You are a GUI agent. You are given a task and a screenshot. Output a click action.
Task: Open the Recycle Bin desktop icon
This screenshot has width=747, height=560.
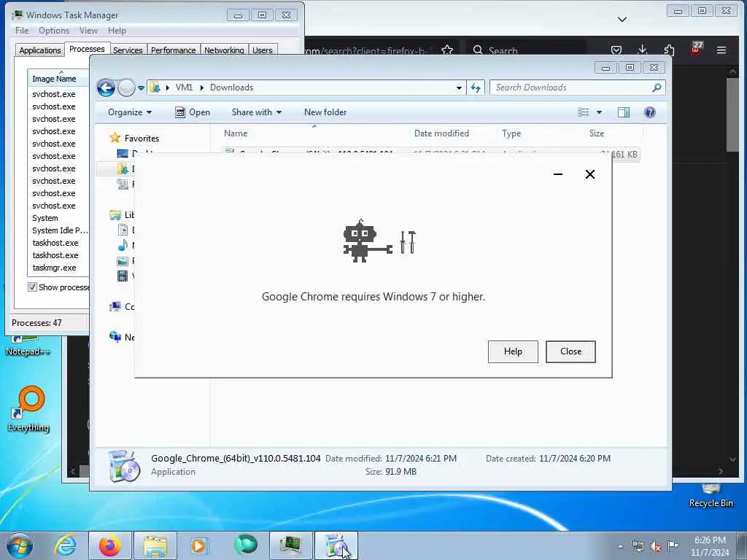(x=711, y=495)
